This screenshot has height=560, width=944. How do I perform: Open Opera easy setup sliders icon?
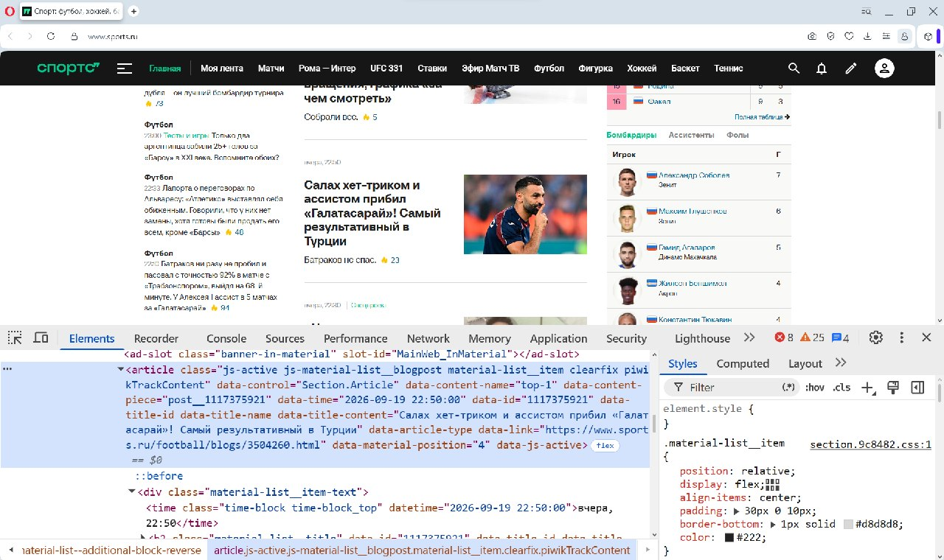coord(886,36)
